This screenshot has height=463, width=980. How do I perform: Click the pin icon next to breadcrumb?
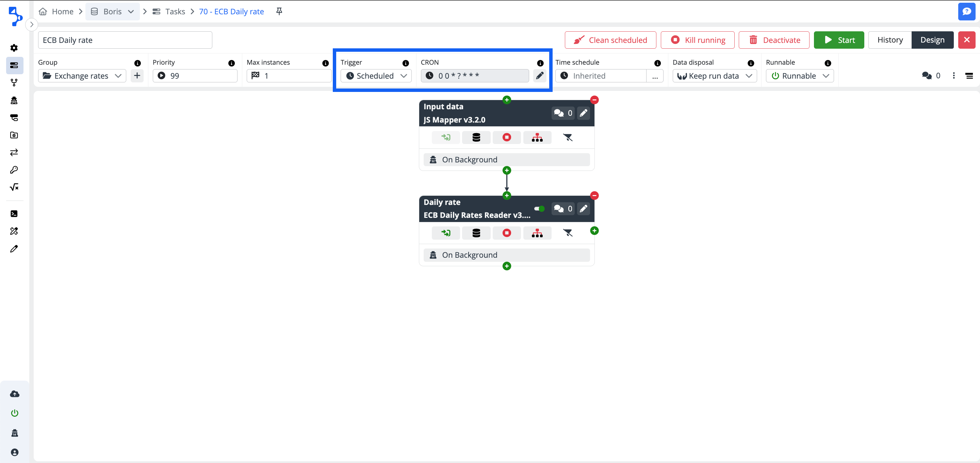279,12
